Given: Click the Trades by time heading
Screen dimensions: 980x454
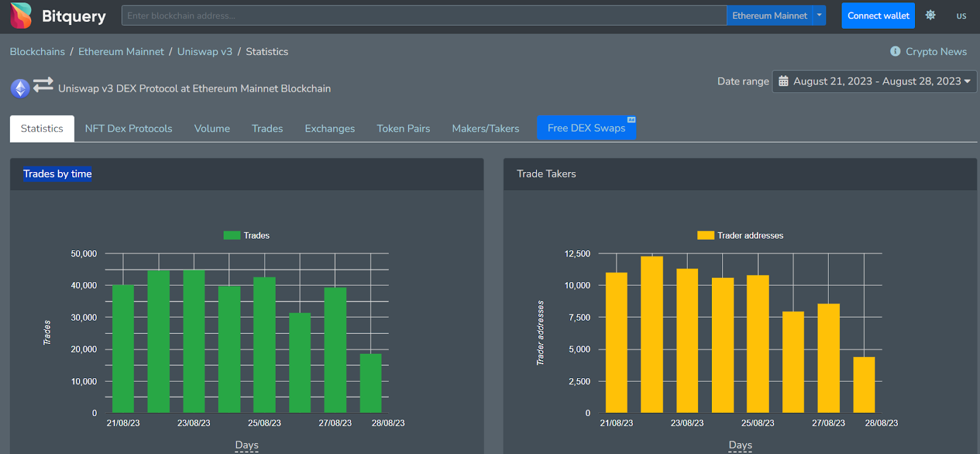Looking at the screenshot, I should pyautogui.click(x=58, y=174).
